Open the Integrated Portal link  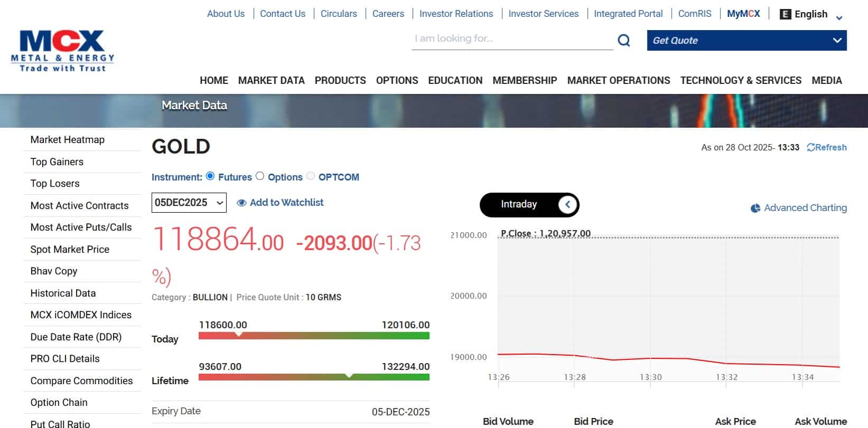[x=628, y=14]
